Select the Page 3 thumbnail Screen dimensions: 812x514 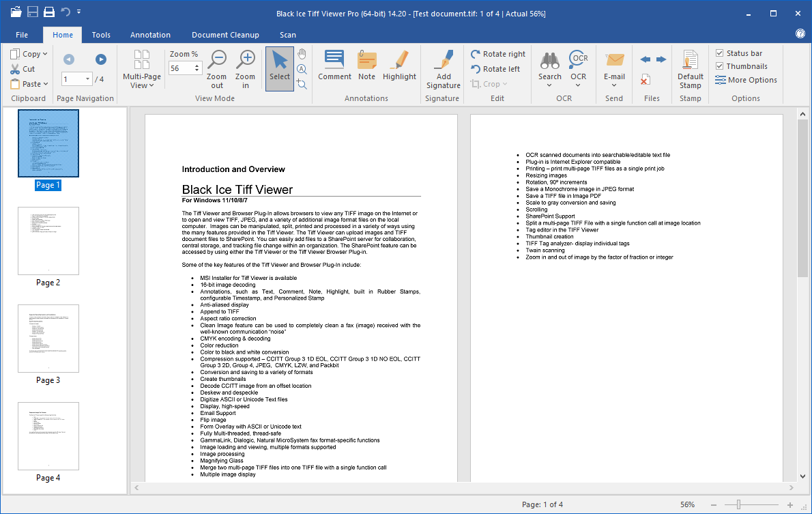pyautogui.click(x=48, y=339)
